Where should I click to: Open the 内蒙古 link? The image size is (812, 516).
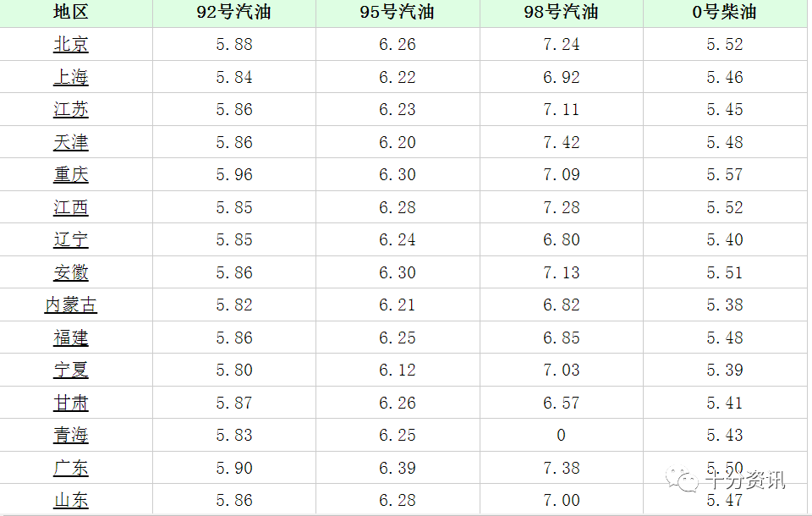point(71,305)
